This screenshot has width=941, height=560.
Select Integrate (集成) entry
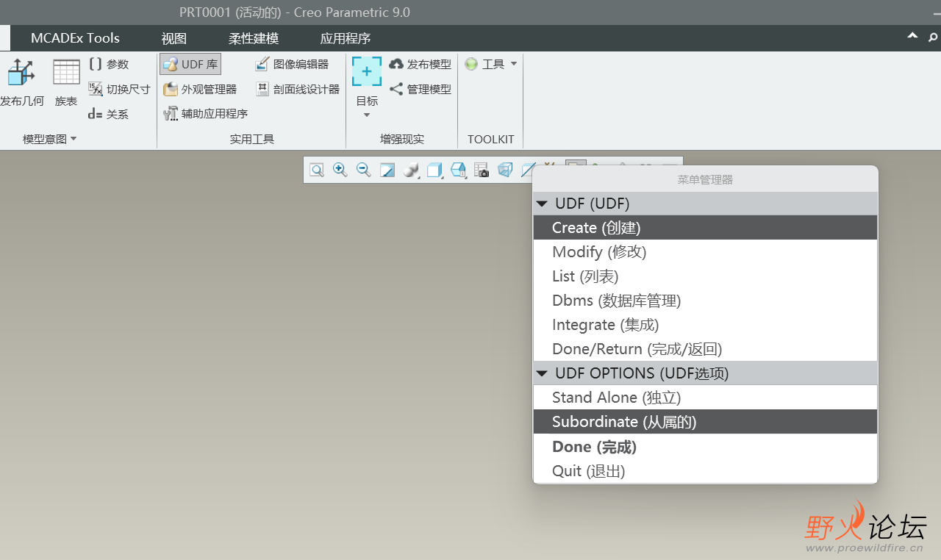point(706,325)
